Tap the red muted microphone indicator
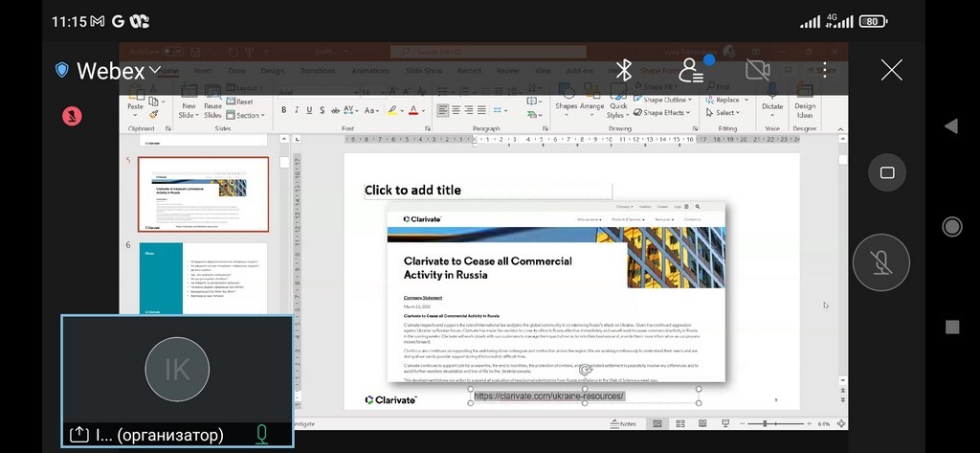Screen dimensions: 980x453 tap(72, 116)
